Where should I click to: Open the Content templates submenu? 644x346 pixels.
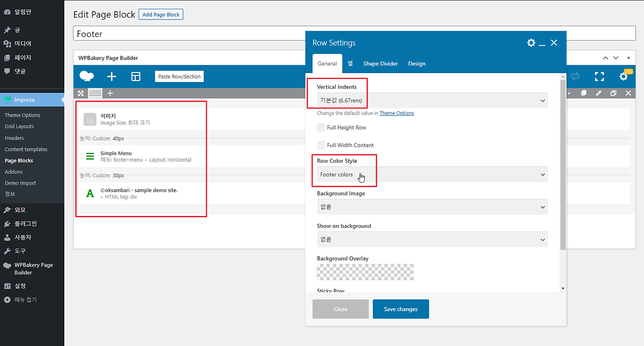pos(26,150)
